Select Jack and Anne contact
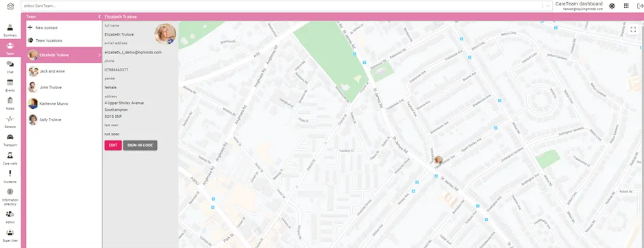644x248 pixels. click(x=64, y=71)
